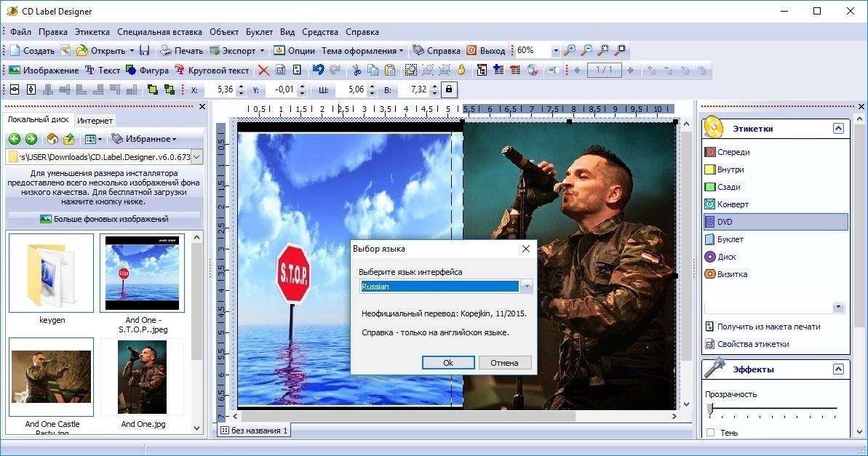The image size is (868, 456).
Task: Open the Russian language dropdown
Action: (x=527, y=286)
